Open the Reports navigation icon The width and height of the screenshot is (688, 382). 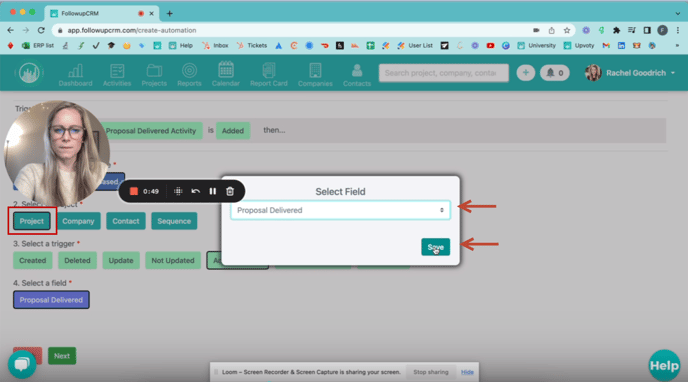tap(189, 75)
